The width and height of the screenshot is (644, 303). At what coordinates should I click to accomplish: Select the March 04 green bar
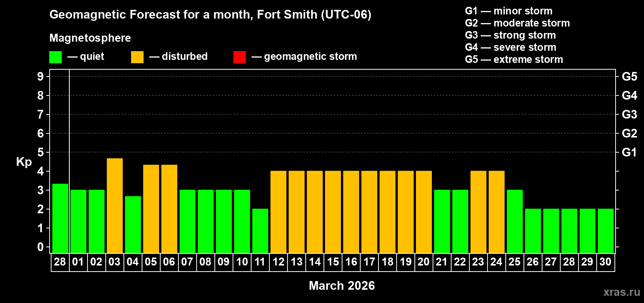[x=133, y=225]
